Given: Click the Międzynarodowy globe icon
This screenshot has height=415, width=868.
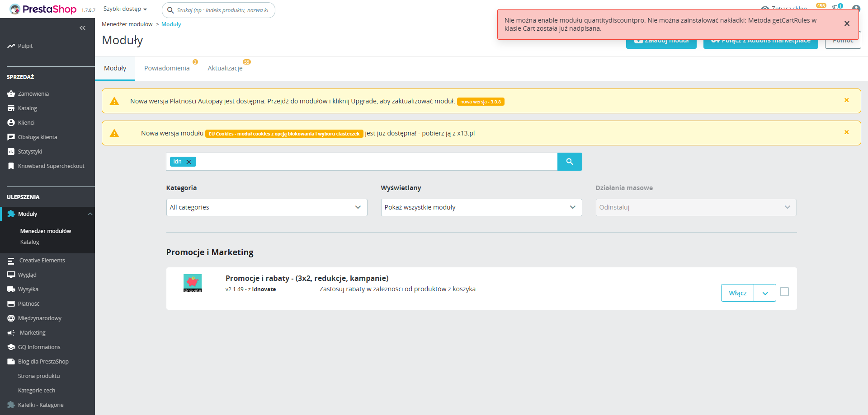Looking at the screenshot, I should point(11,318).
